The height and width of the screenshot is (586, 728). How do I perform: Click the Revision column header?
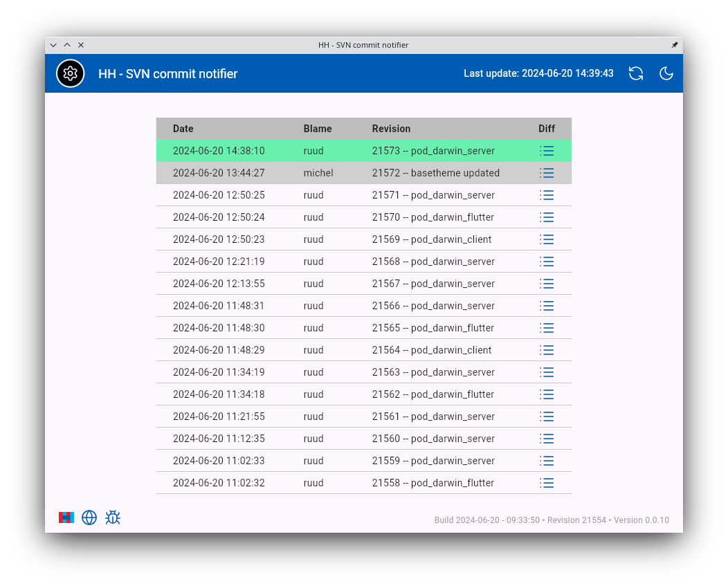coord(391,129)
